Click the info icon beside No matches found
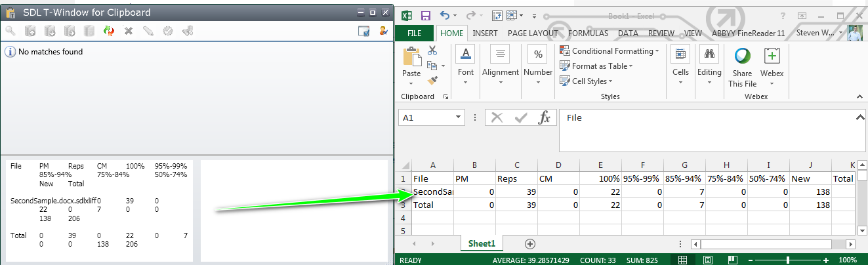 pyautogui.click(x=10, y=51)
